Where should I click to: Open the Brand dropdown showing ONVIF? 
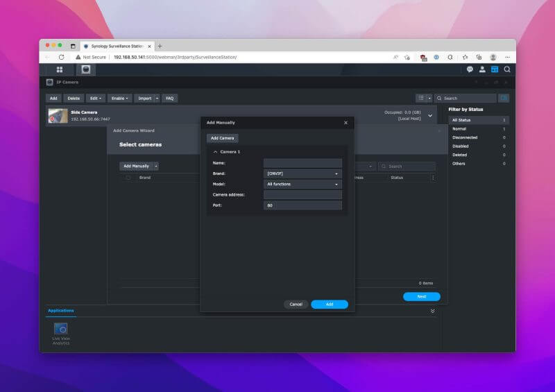point(302,173)
